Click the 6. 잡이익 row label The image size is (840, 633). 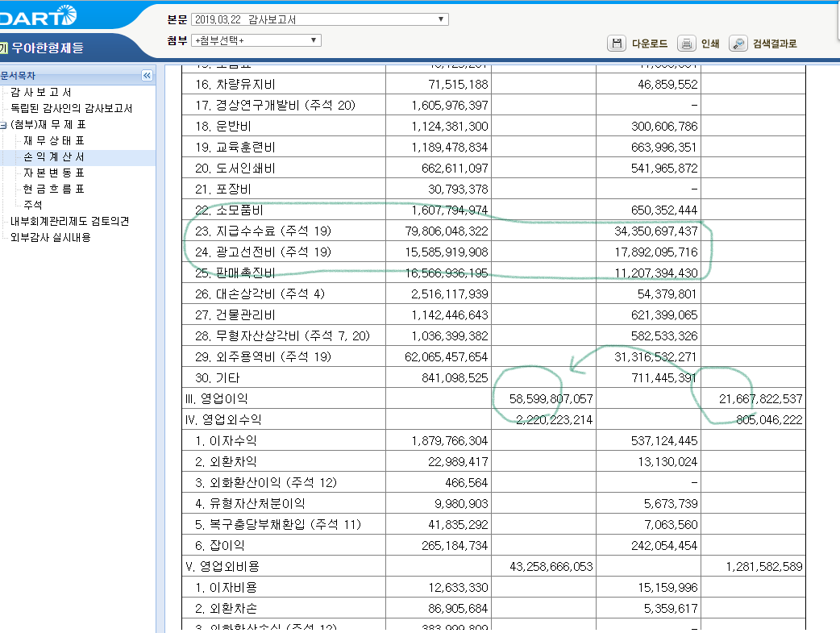pos(219,545)
